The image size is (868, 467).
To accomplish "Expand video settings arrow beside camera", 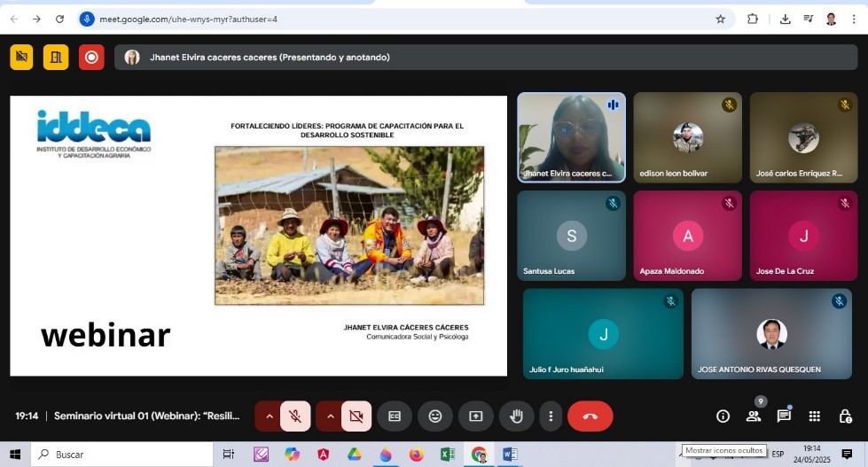I will (x=330, y=416).
